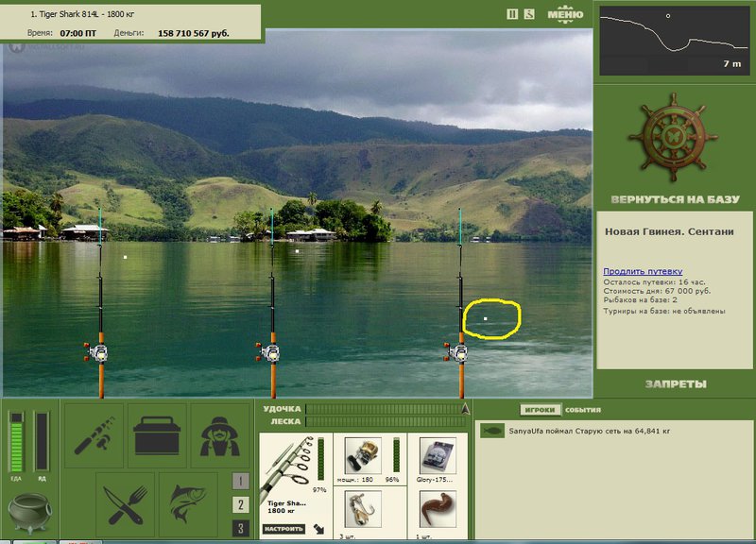Select rod slot 1
This screenshot has height=544, width=756.
tap(241, 481)
